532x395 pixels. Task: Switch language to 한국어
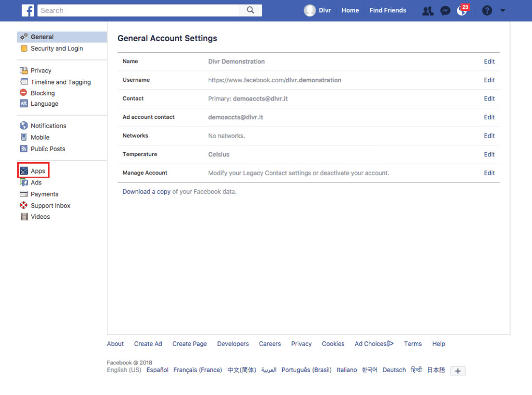tap(369, 370)
